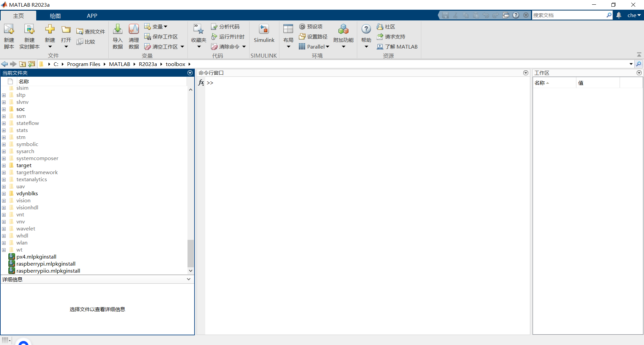This screenshot has width=644, height=345.
Task: Click the Search Documentation (搜索文档) input field
Action: click(x=569, y=15)
